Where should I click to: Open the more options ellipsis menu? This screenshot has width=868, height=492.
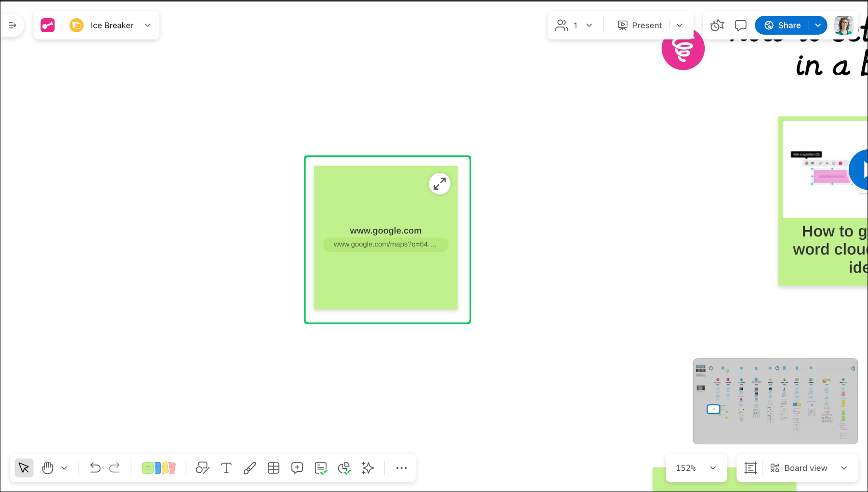click(x=401, y=467)
